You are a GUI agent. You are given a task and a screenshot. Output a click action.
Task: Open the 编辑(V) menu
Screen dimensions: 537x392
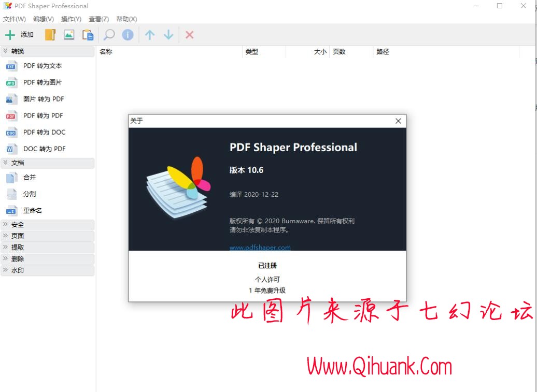(44, 19)
